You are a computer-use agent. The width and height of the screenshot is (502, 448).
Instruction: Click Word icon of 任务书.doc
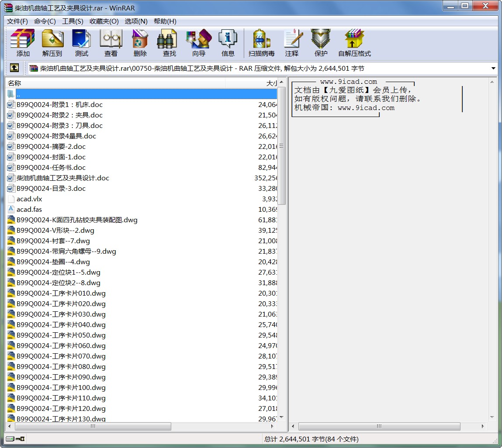pyautogui.click(x=11, y=167)
